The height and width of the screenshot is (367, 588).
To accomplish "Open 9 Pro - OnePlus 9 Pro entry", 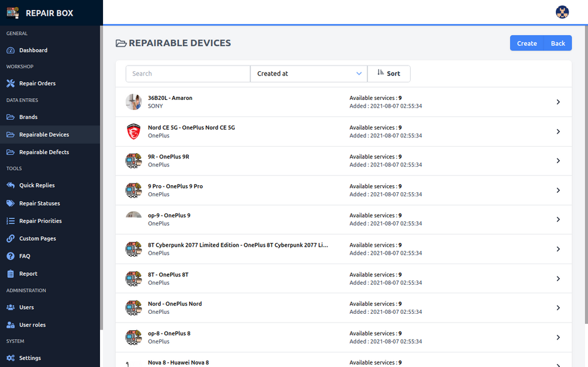I will [343, 191].
